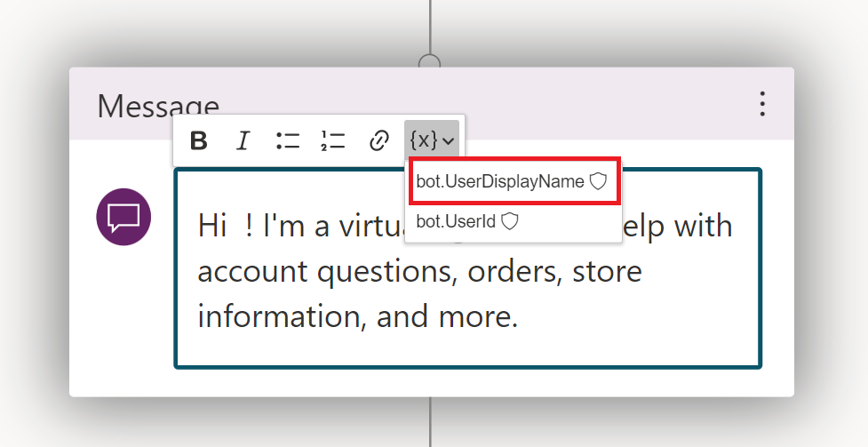Click the purple message bubble icon
Image resolution: width=868 pixels, height=447 pixels.
pos(123,217)
